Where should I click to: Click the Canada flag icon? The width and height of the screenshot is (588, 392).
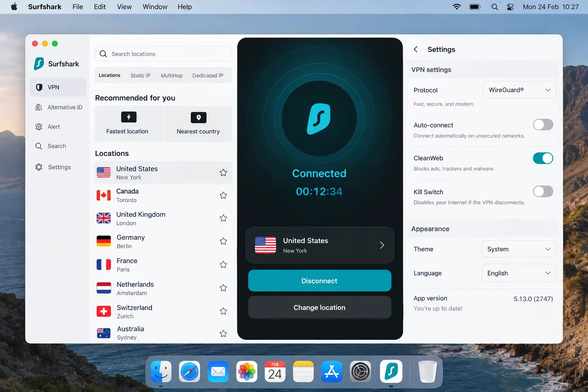(104, 195)
